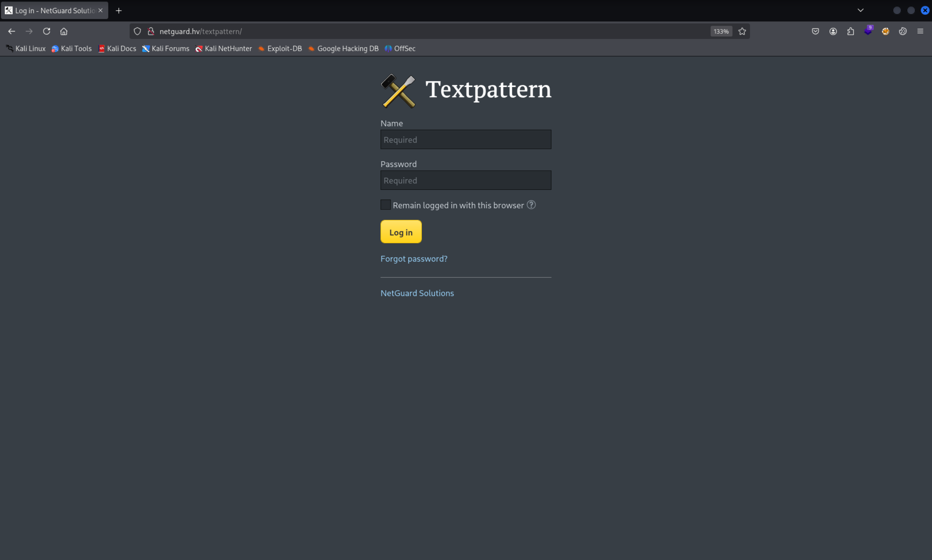932x560 pixels.
Task: Focus the Name input field
Action: [466, 139]
